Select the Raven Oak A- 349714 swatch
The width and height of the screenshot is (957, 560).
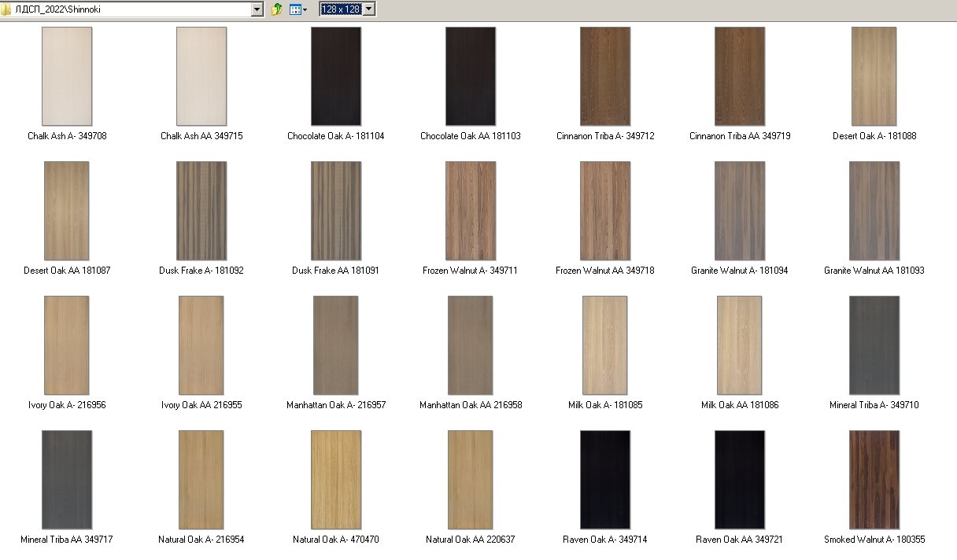click(x=605, y=480)
